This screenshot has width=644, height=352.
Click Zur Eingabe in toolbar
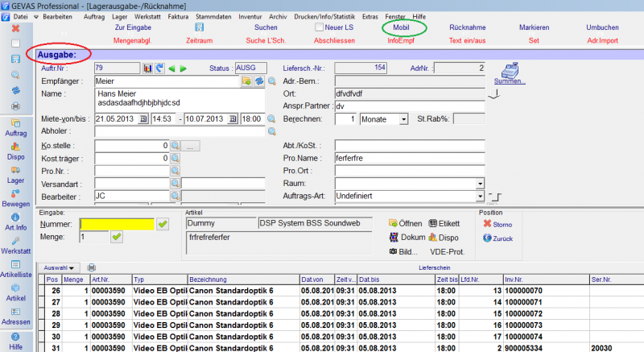pyautogui.click(x=133, y=27)
